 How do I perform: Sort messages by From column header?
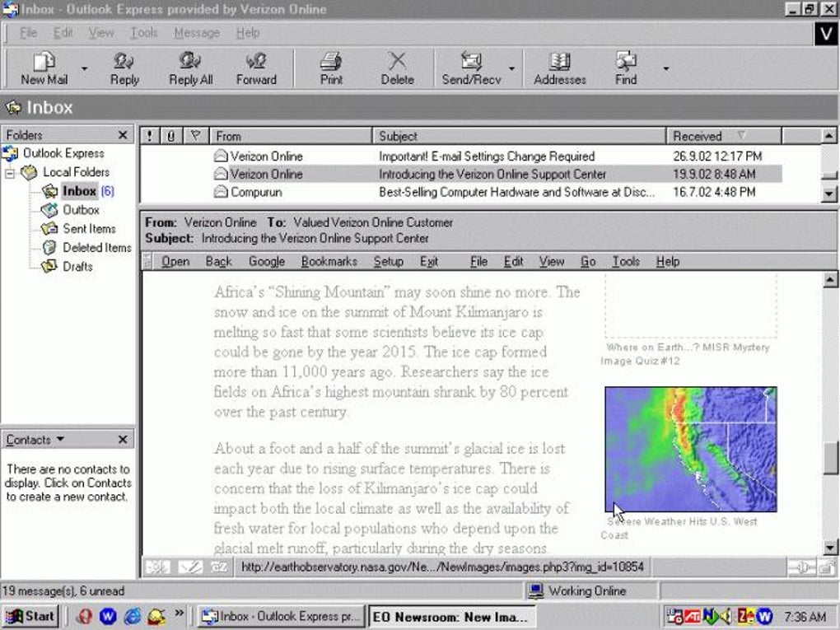point(291,136)
